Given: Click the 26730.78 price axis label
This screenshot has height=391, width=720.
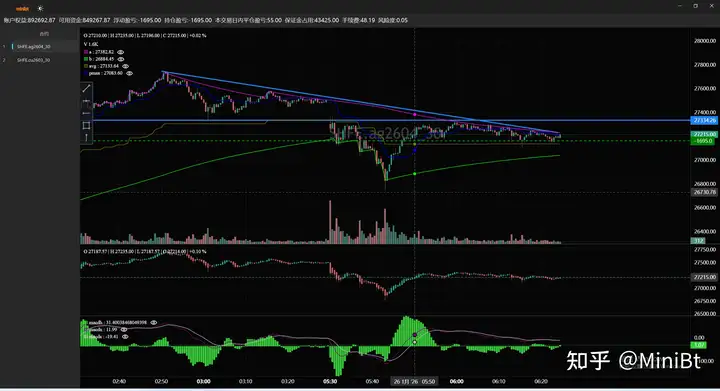Looking at the screenshot, I should [704, 192].
